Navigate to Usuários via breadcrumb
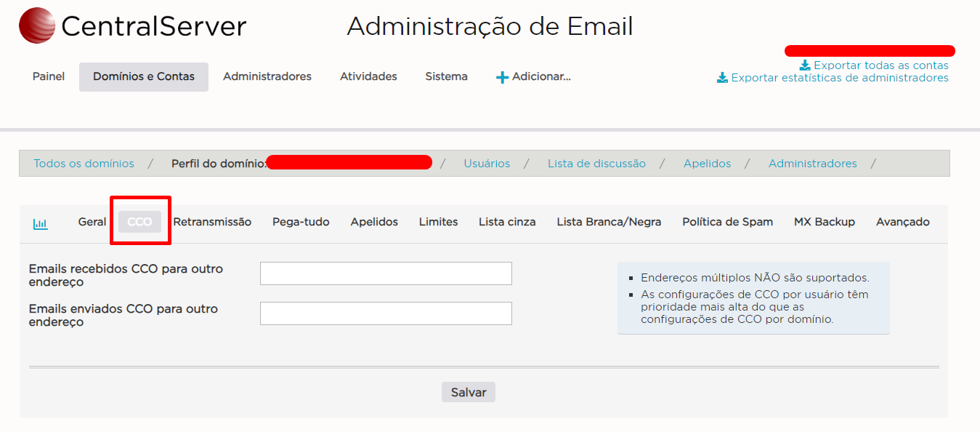Screen dimensions: 980x432 pos(487,163)
